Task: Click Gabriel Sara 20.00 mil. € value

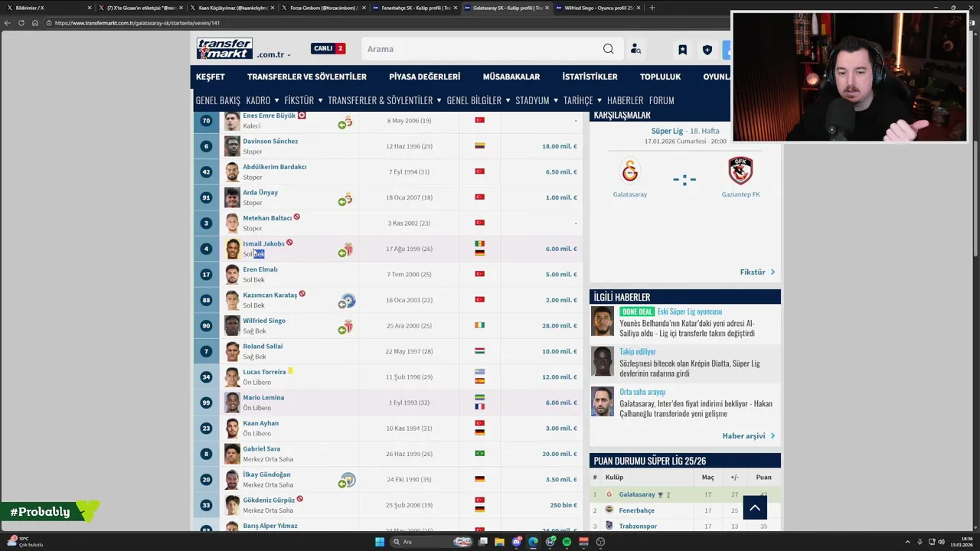Action: tap(560, 454)
